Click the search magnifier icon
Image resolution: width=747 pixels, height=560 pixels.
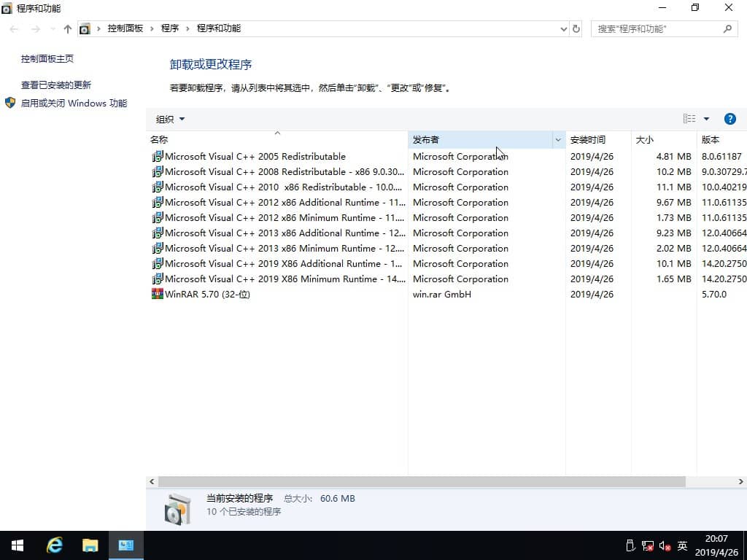coord(727,29)
